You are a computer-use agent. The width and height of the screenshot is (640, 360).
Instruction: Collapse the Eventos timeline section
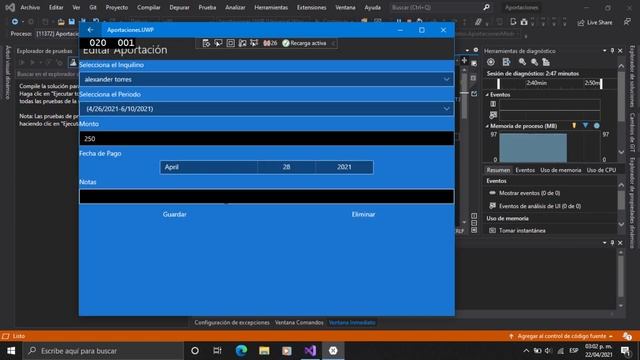coord(487,94)
